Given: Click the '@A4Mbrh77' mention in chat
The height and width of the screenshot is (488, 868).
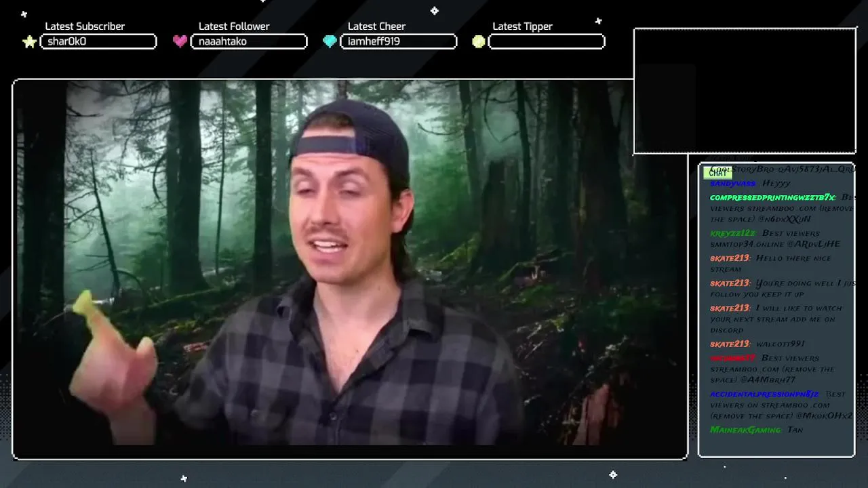Looking at the screenshot, I should 768,380.
